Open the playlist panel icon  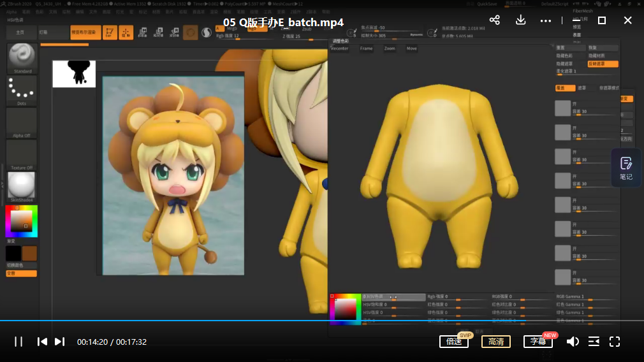click(594, 342)
